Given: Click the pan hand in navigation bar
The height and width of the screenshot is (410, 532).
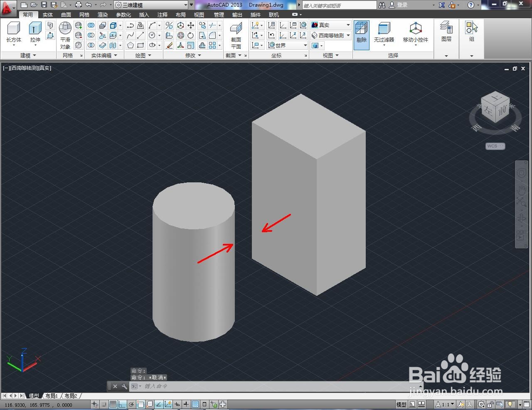Looking at the screenshot, I should [521, 189].
